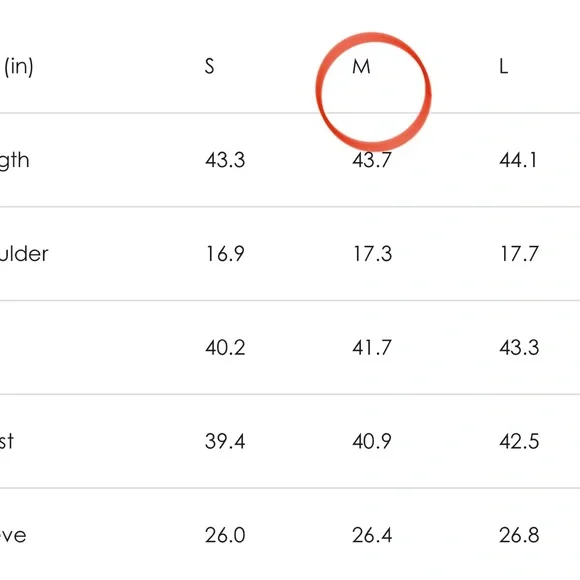Select sleeve value 26.0
Image resolution: width=580 pixels, height=580 pixels.
click(x=225, y=535)
